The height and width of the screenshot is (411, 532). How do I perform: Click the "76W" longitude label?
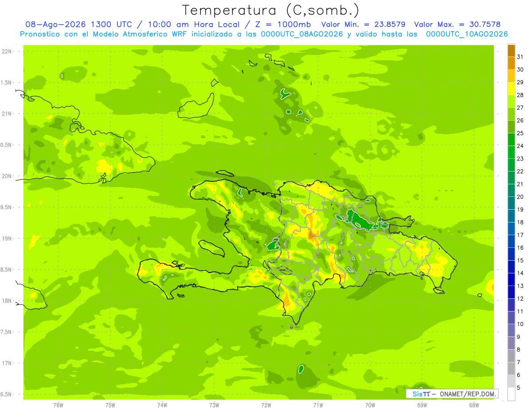click(x=58, y=405)
